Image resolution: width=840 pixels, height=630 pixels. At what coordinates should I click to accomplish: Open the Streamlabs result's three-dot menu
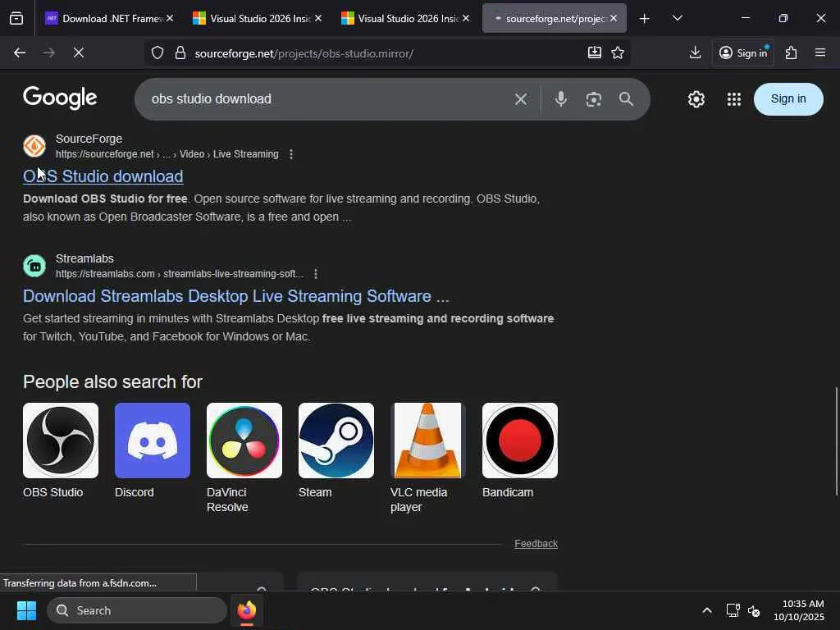click(316, 274)
